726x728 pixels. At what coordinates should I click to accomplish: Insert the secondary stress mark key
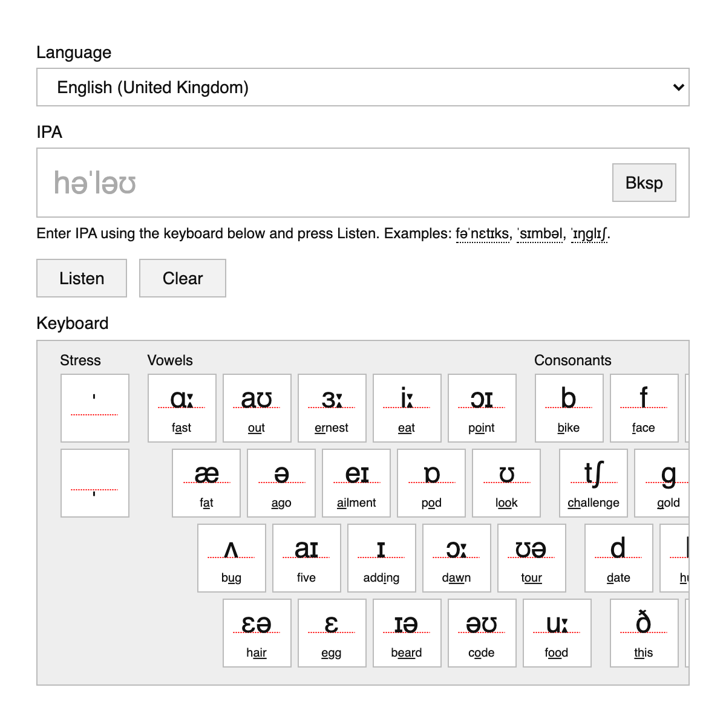95,483
